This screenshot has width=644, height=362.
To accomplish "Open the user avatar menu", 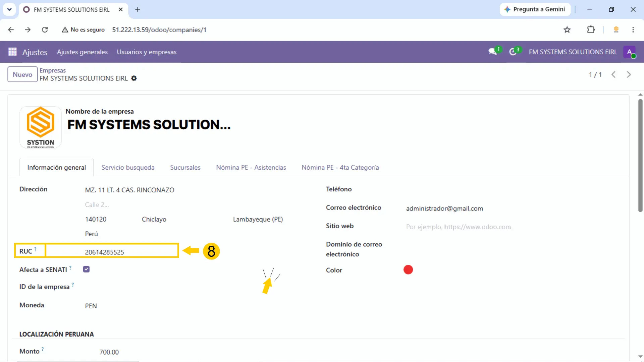I will (630, 52).
